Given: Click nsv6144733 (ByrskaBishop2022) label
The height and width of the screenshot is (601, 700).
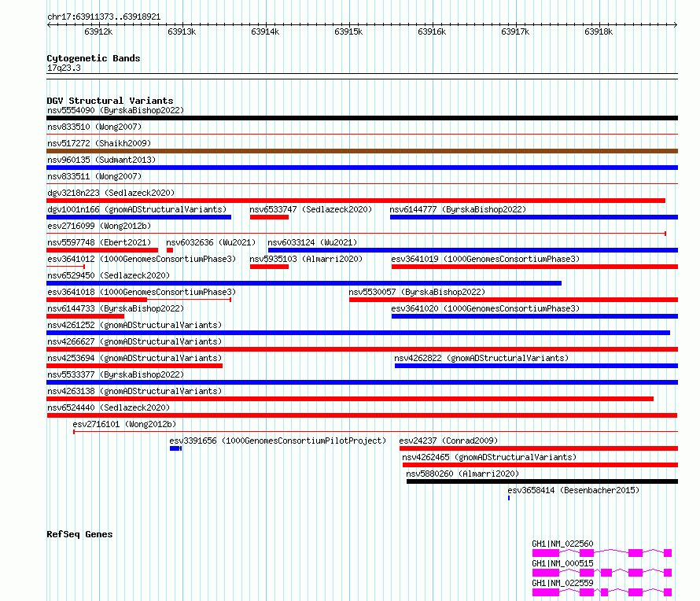Looking at the screenshot, I should 115,308.
